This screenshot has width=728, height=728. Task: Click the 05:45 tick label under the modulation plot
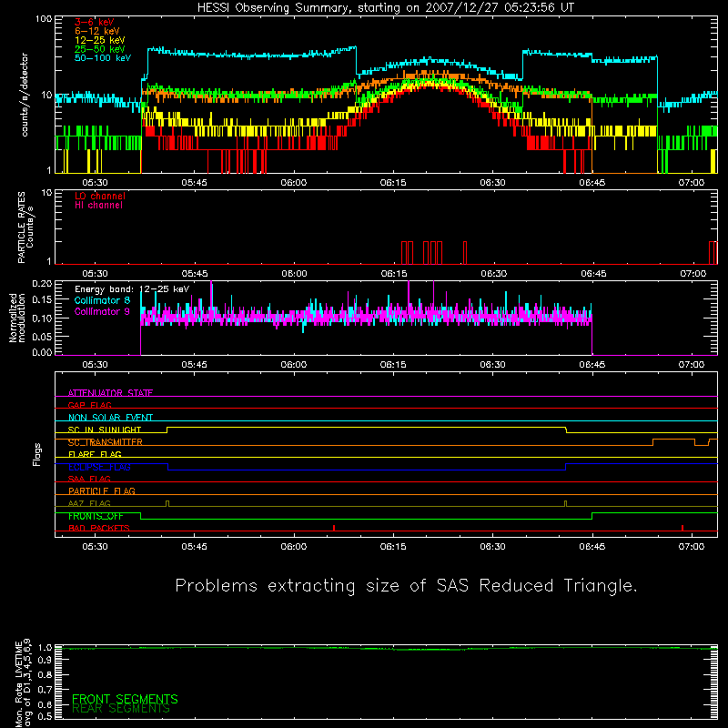point(194,365)
